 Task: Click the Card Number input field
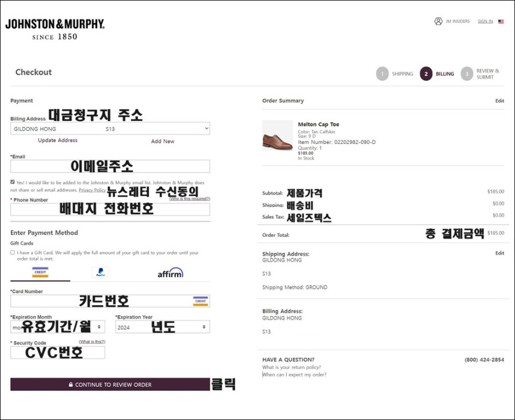pos(110,301)
